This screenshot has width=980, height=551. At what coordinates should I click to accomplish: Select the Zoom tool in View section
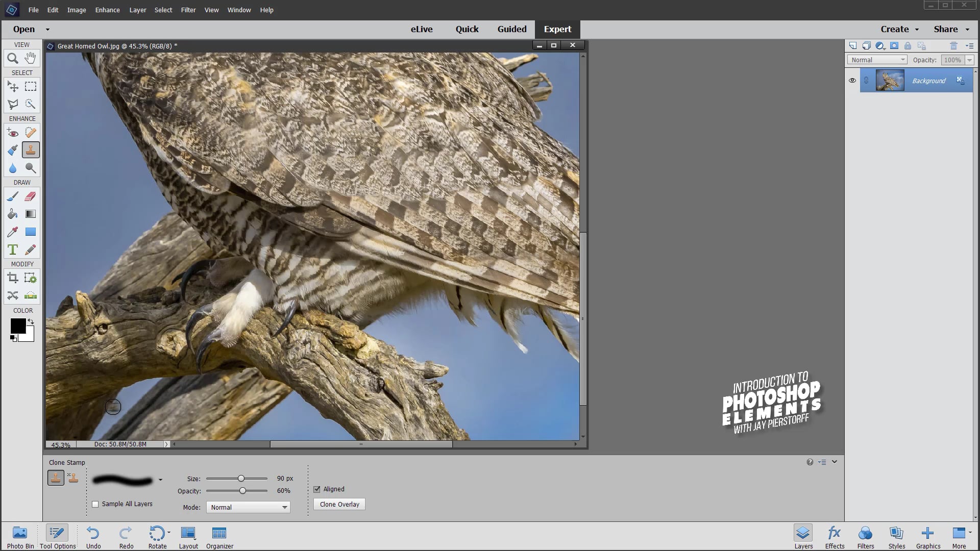(13, 58)
